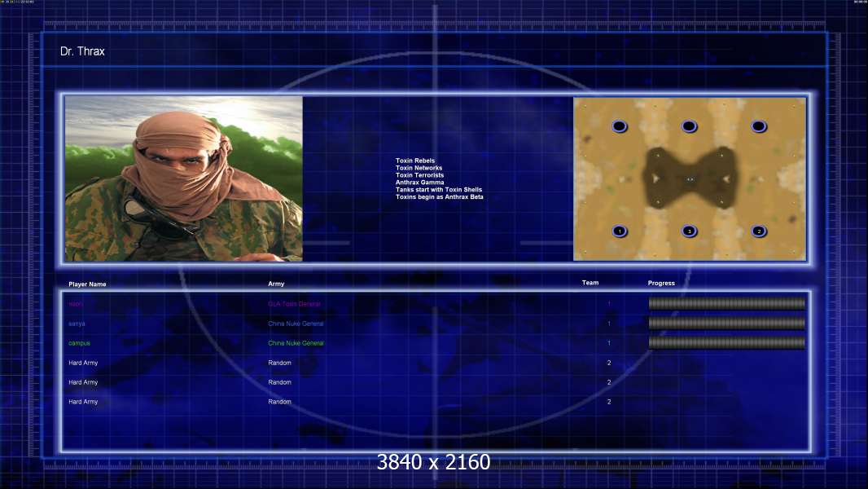Click the 'Team' column header
This screenshot has height=489, width=868.
coord(590,283)
